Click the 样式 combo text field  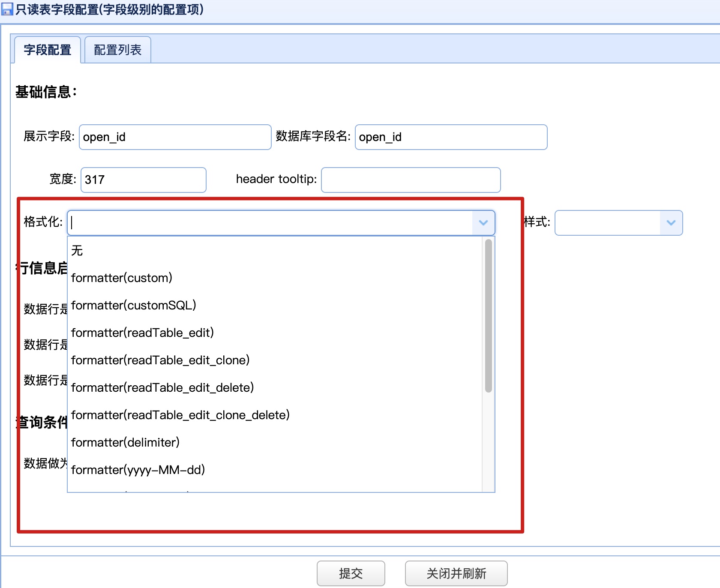(x=608, y=223)
